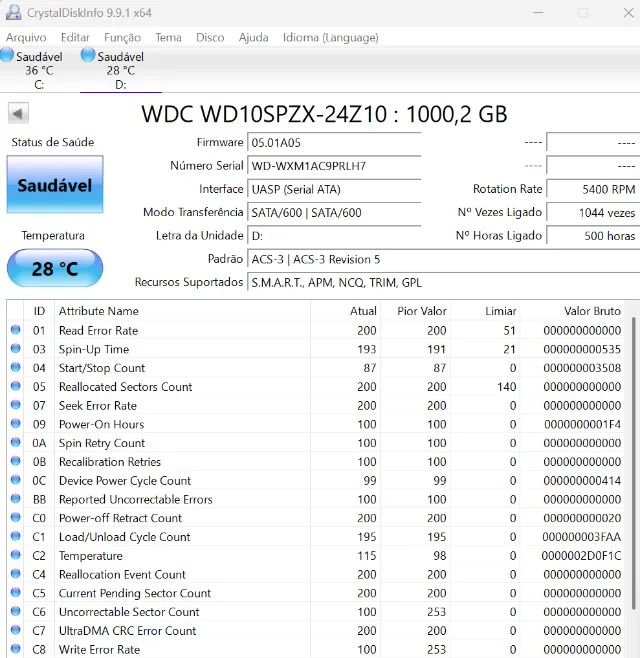Click the raw value 000000000414
The height and width of the screenshot is (658, 640).
pos(582,480)
